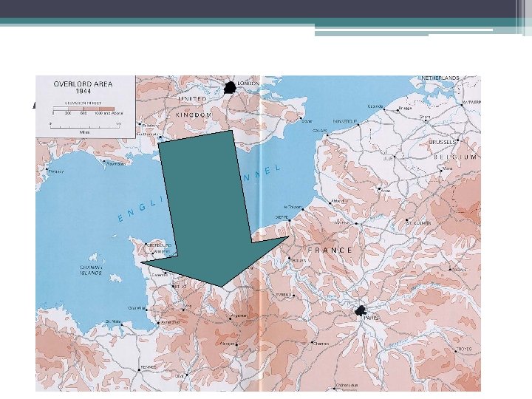Image resolution: width=532 pixels, height=399 pixels.
Task: Select the black Paris city marker
Action: [x=361, y=310]
